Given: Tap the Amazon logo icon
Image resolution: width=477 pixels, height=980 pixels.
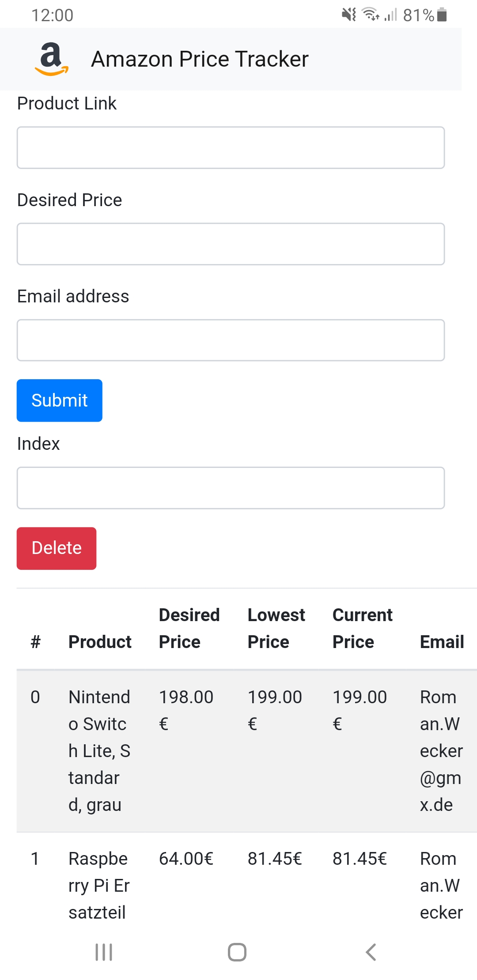Looking at the screenshot, I should [52, 59].
